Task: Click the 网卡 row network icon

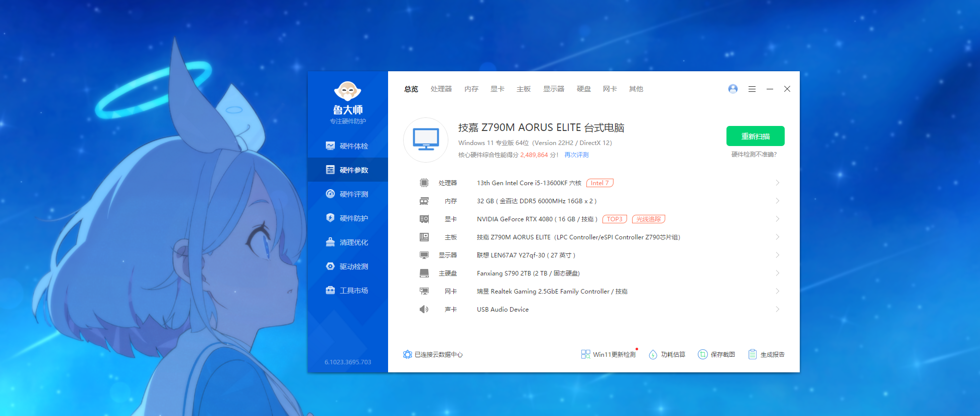Action: [424, 291]
